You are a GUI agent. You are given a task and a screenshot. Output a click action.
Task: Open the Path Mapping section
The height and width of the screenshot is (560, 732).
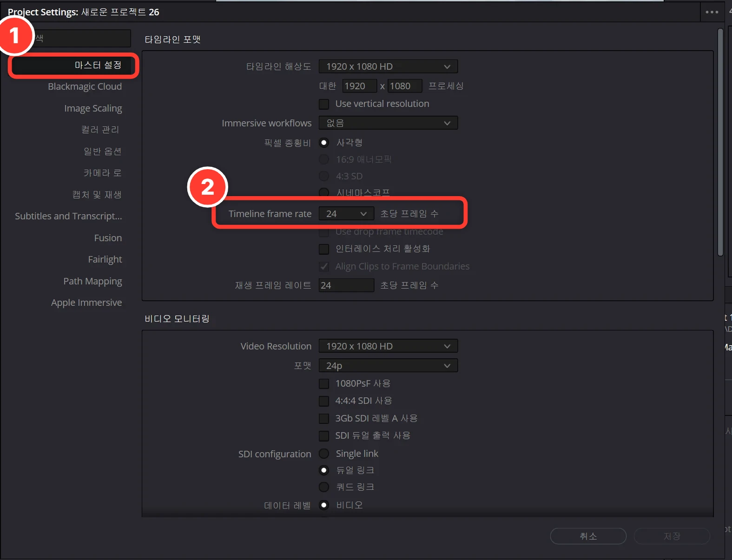click(92, 281)
